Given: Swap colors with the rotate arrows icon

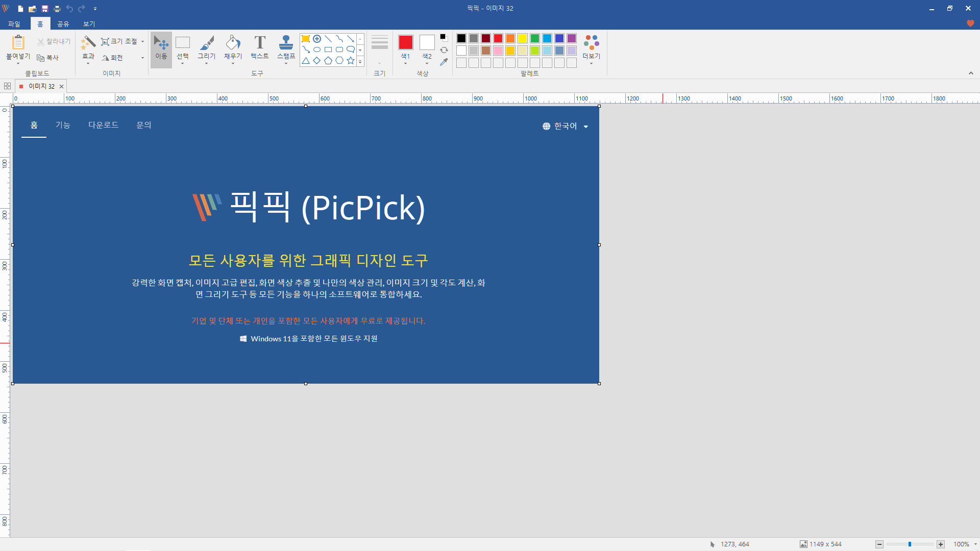Looking at the screenshot, I should point(443,50).
